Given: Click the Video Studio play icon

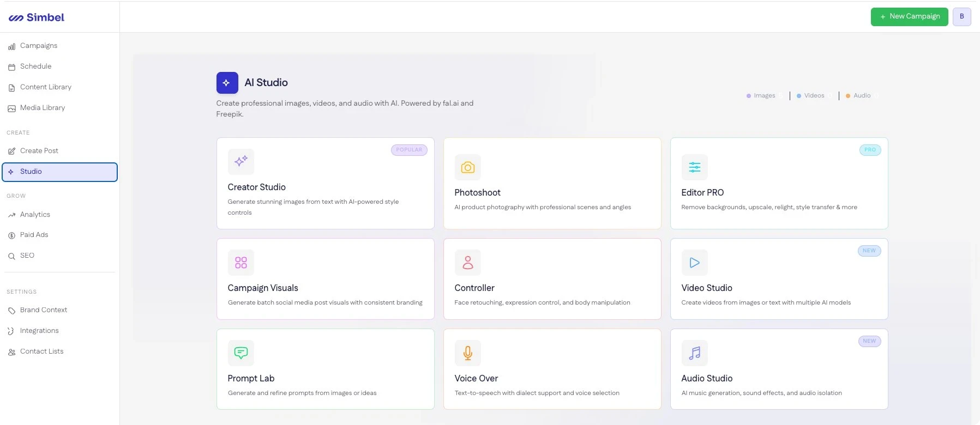Looking at the screenshot, I should tap(695, 263).
